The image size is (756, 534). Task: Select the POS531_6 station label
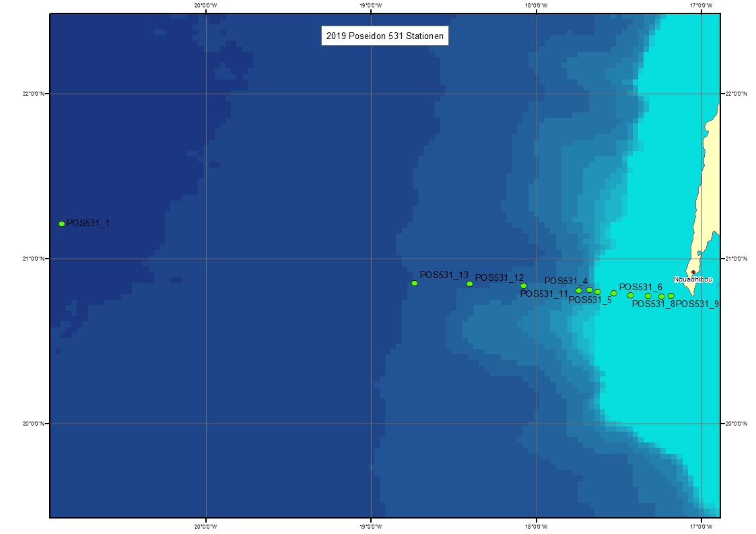[640, 287]
